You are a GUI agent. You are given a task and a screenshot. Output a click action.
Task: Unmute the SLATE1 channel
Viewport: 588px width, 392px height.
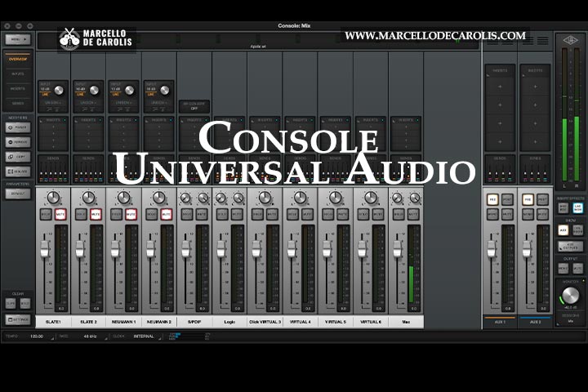pyautogui.click(x=60, y=214)
